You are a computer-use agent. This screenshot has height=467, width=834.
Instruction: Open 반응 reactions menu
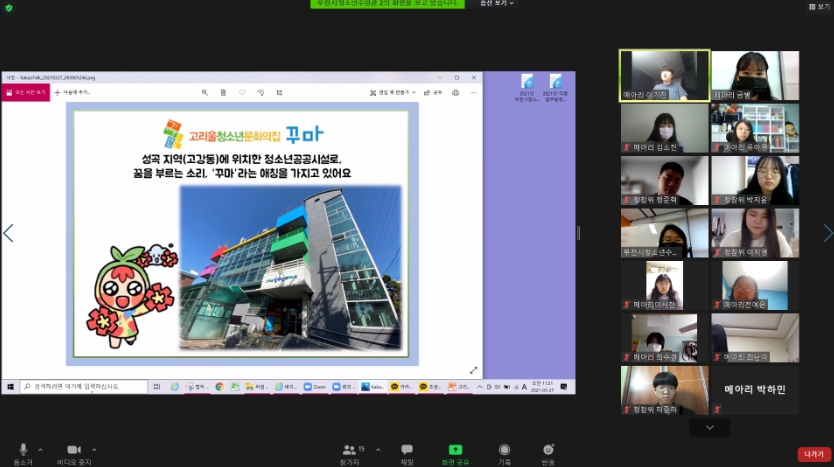pyautogui.click(x=548, y=454)
